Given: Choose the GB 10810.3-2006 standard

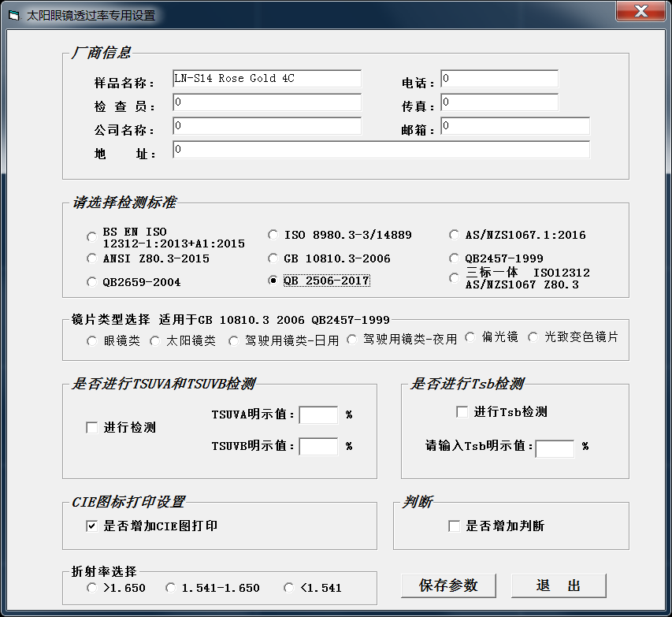Looking at the screenshot, I should 273,258.
